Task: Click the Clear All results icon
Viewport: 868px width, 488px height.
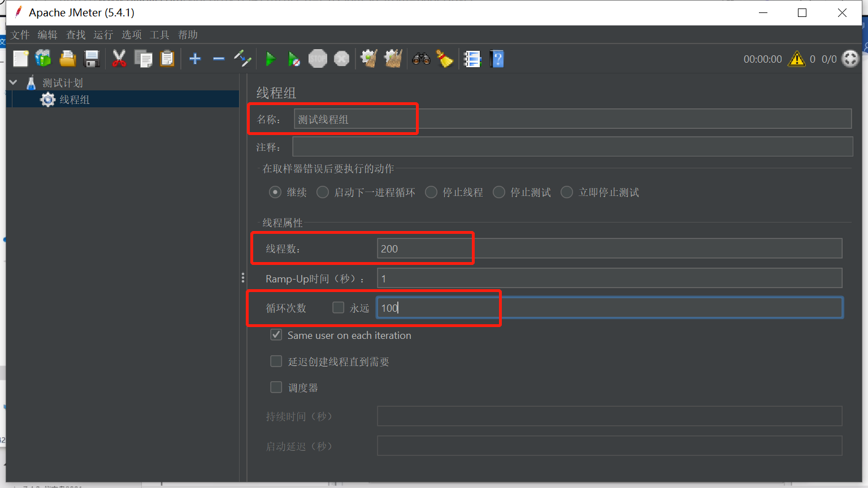Action: click(393, 59)
